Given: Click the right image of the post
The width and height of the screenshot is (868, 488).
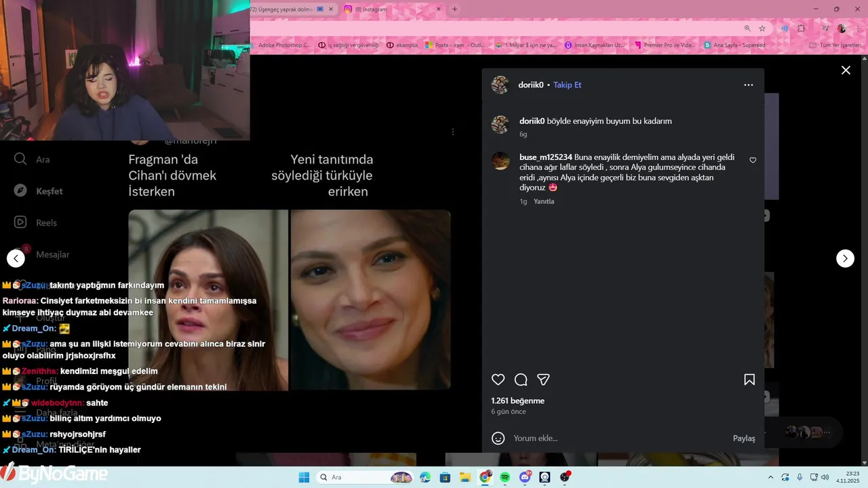Looking at the screenshot, I should click(x=370, y=300).
